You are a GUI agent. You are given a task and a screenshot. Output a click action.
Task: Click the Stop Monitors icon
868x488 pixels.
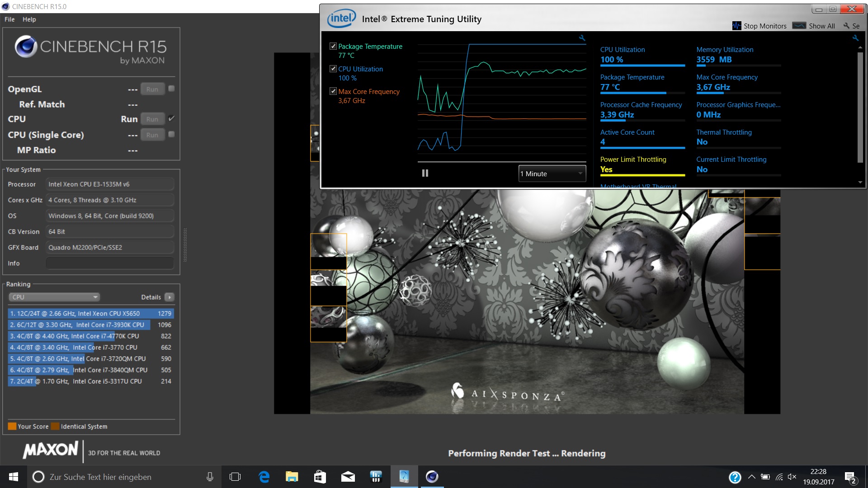click(736, 26)
